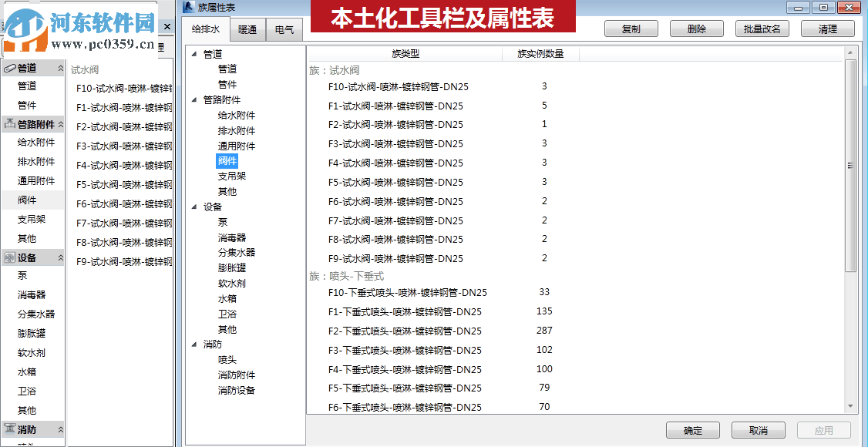Select 支吊架 in the dialog tree
This screenshot has height=447, width=868.
[x=232, y=176]
